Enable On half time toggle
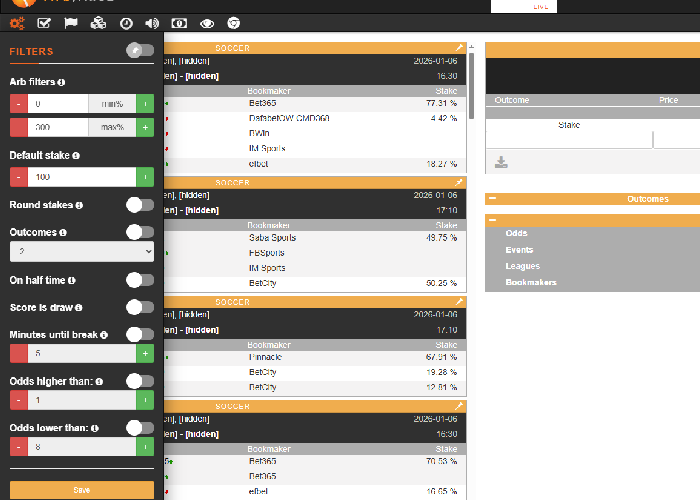This screenshot has height=500, width=700. pos(140,280)
